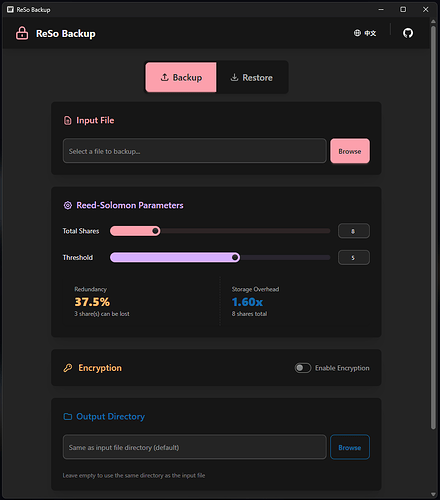Click the Threshold slider handle
The width and height of the screenshot is (440, 500).
(235, 257)
